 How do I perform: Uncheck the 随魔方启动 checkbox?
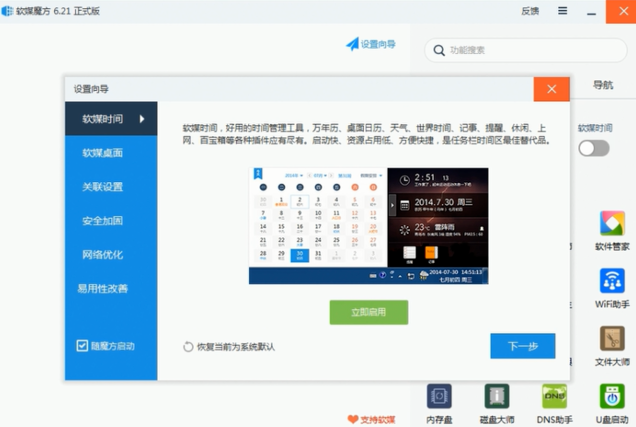point(82,346)
